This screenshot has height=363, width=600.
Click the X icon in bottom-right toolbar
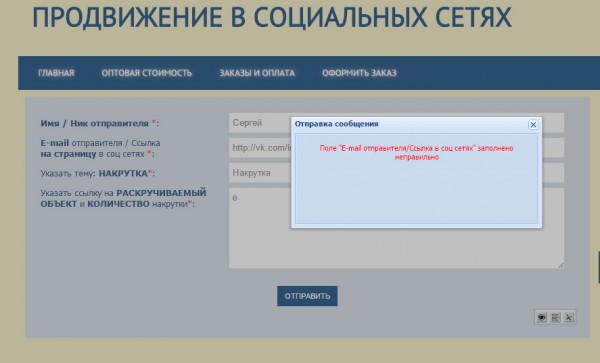tap(569, 317)
